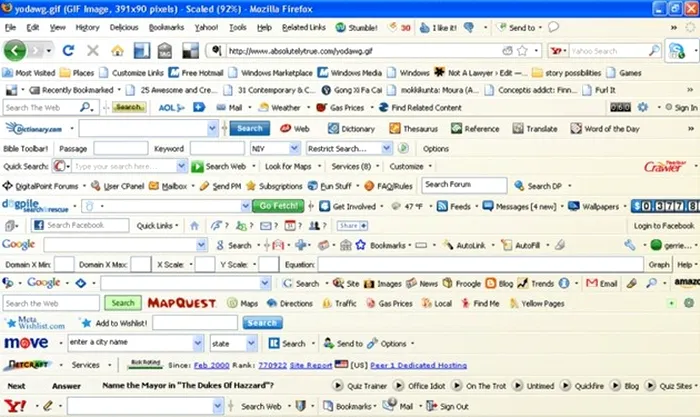Open the Help menu
Viewport: 700px width, 417px height.
(x=264, y=28)
